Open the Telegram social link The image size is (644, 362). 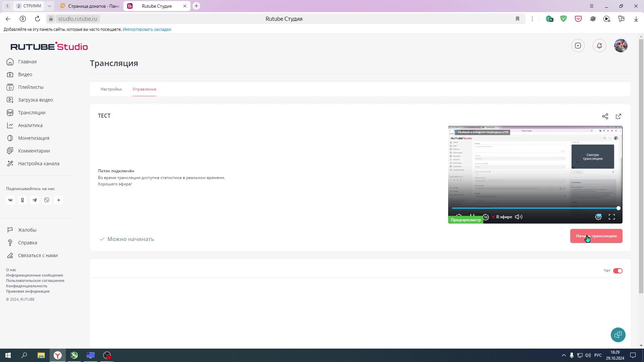[x=35, y=200]
